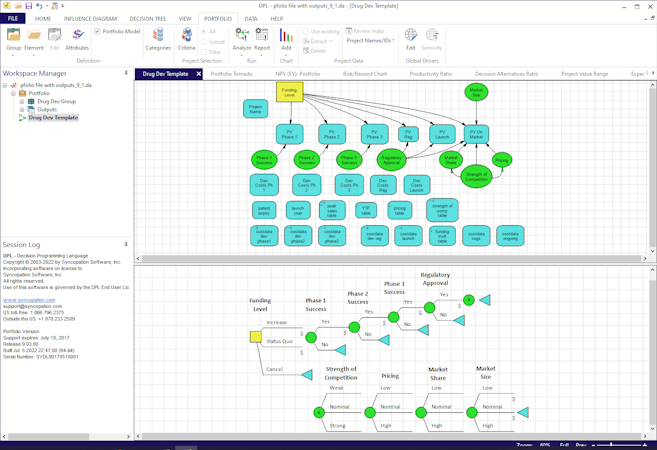Select the PV On Market node

tap(476, 134)
